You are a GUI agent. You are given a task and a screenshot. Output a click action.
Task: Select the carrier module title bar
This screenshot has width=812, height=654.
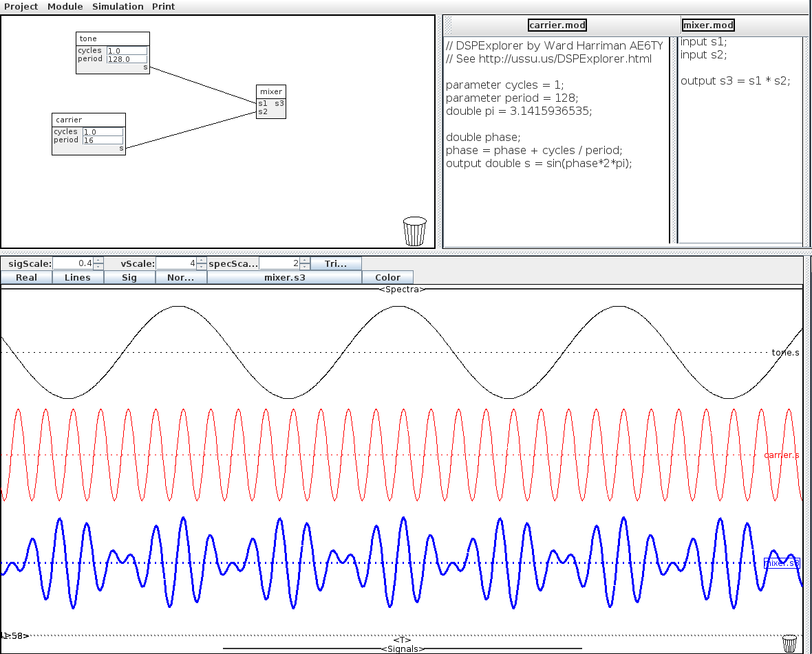(89, 120)
